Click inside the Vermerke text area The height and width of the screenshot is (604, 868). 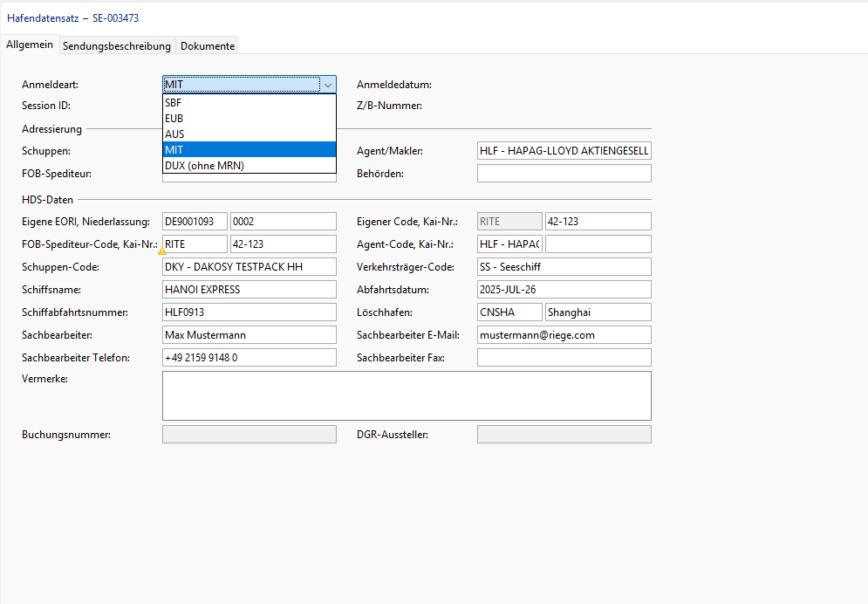pos(407,396)
